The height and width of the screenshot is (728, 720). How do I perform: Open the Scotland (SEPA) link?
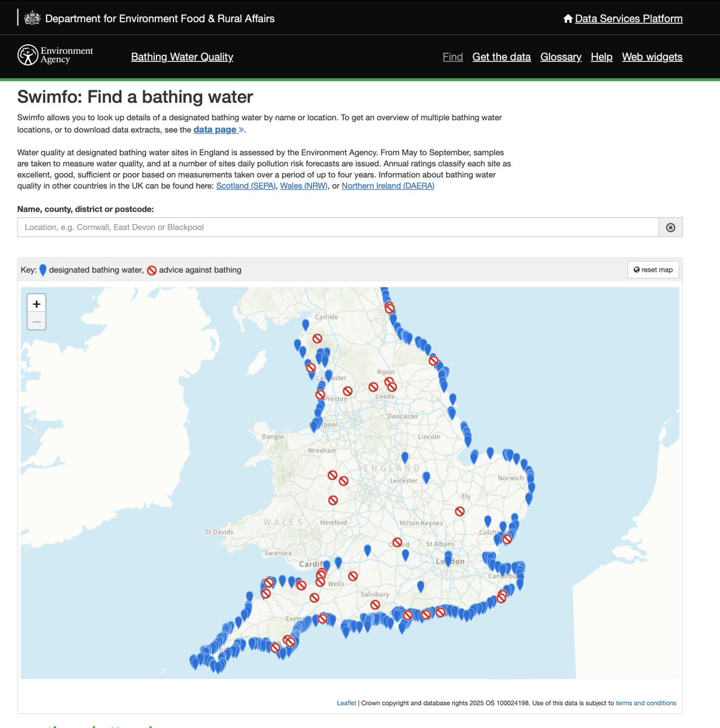[246, 186]
